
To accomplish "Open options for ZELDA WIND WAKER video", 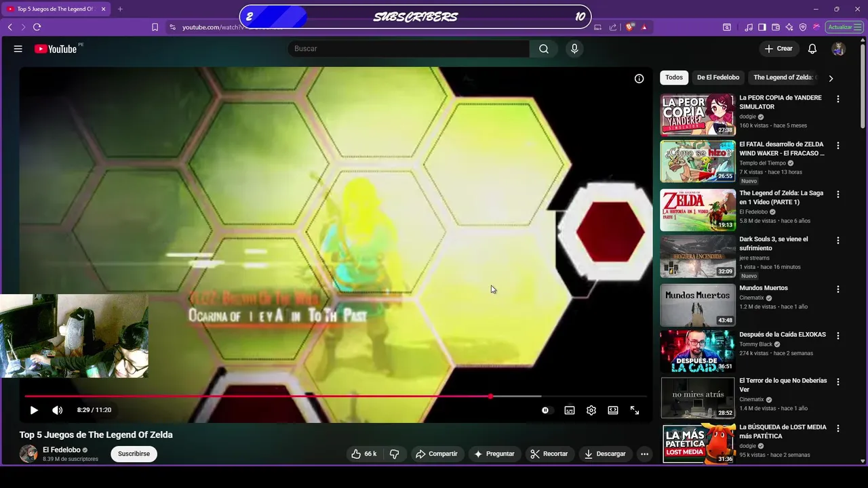I will (x=838, y=146).
